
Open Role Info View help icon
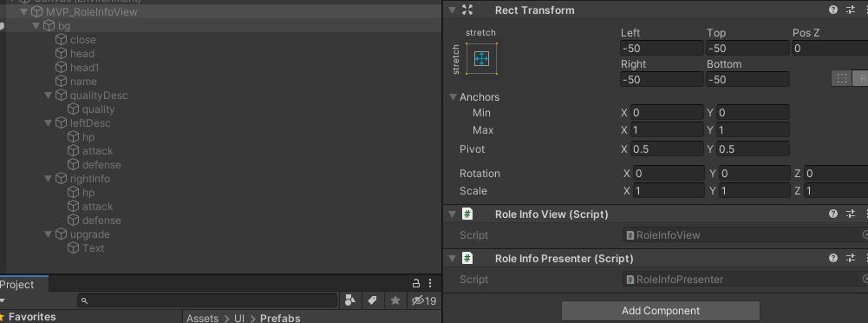[x=832, y=214]
